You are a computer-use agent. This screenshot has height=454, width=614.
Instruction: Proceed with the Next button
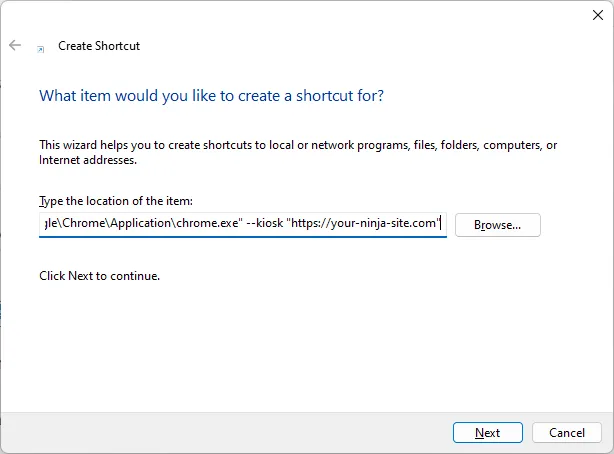pos(488,432)
